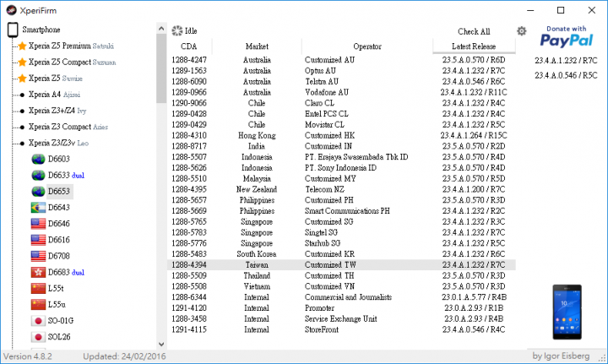608x364 pixels.
Task: Sort by the Latest Release column header
Action: pos(474,46)
